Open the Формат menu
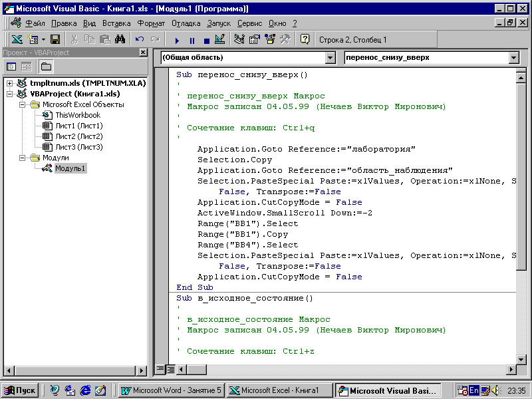Image resolution: width=532 pixels, height=399 pixels. 151,23
